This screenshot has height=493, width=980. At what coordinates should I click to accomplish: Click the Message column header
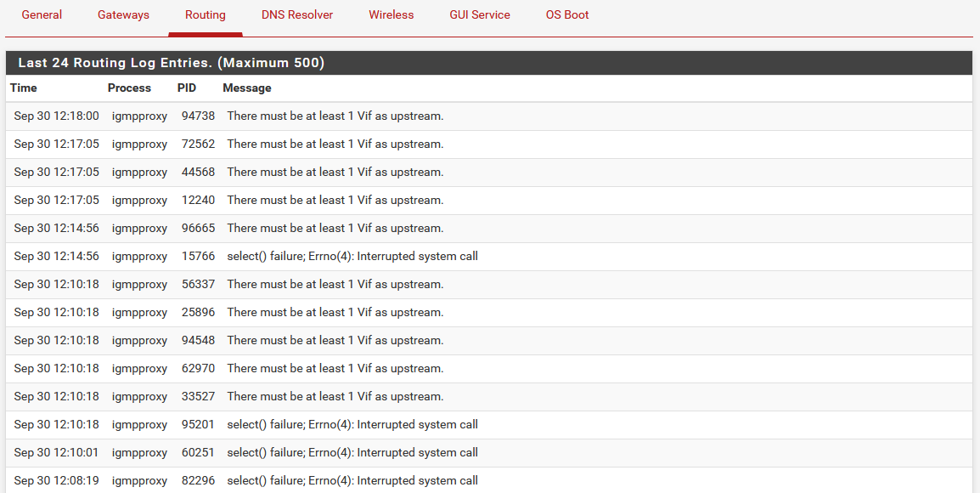tap(247, 88)
